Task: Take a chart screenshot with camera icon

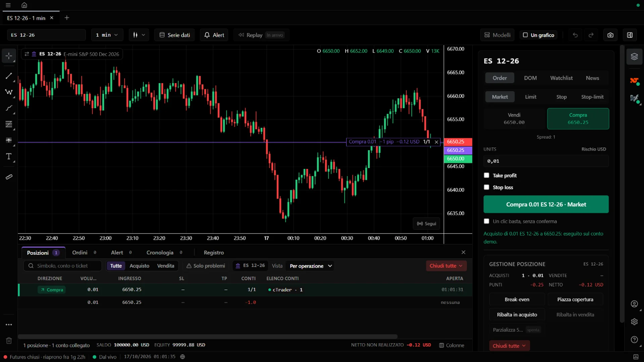Action: 610,35
